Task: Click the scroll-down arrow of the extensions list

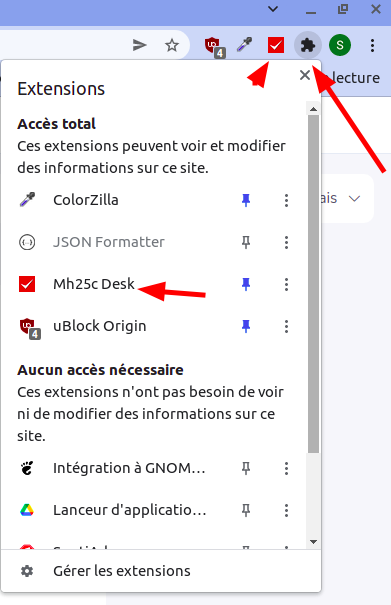Action: point(313,542)
